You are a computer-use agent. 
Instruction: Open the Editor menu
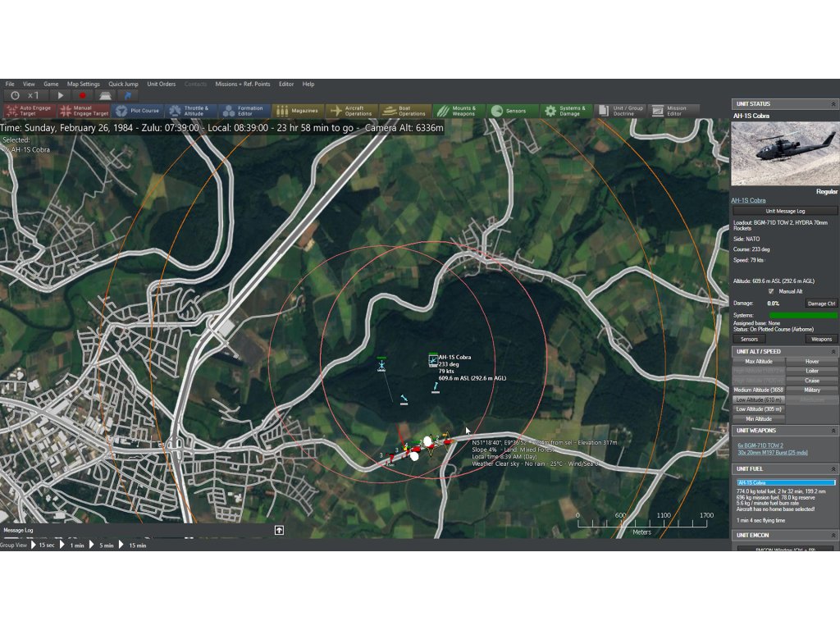click(286, 84)
